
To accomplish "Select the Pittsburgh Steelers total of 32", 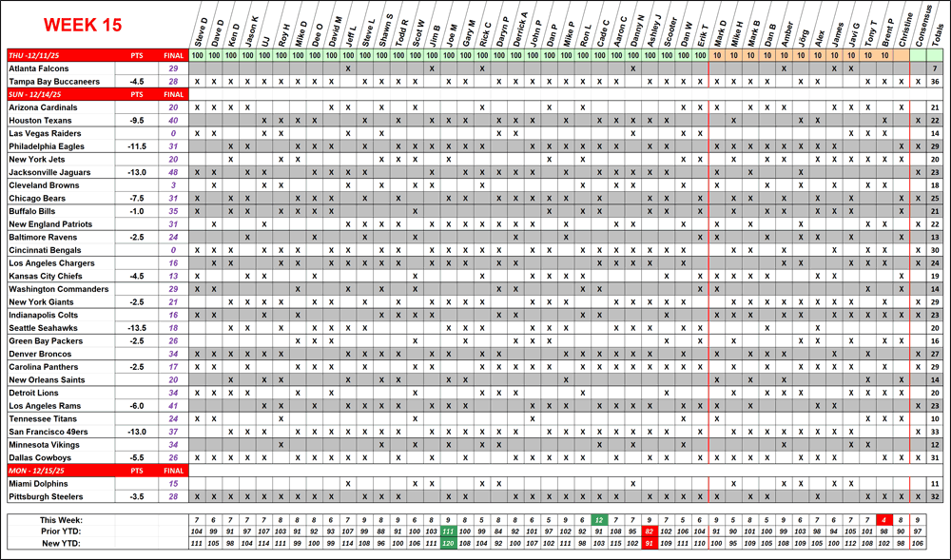I will point(937,496).
